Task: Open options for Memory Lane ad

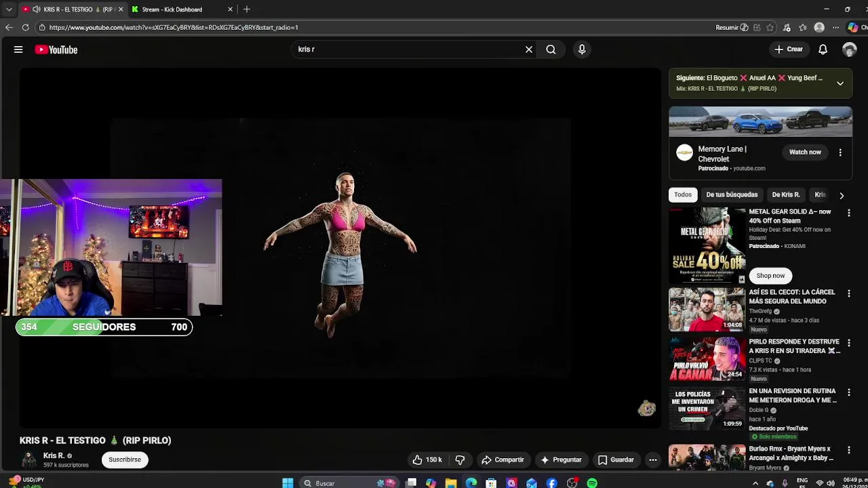Action: (x=840, y=152)
